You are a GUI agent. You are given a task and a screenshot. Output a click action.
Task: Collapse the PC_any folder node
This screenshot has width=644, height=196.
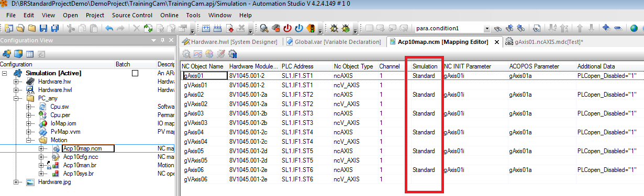(x=16, y=98)
